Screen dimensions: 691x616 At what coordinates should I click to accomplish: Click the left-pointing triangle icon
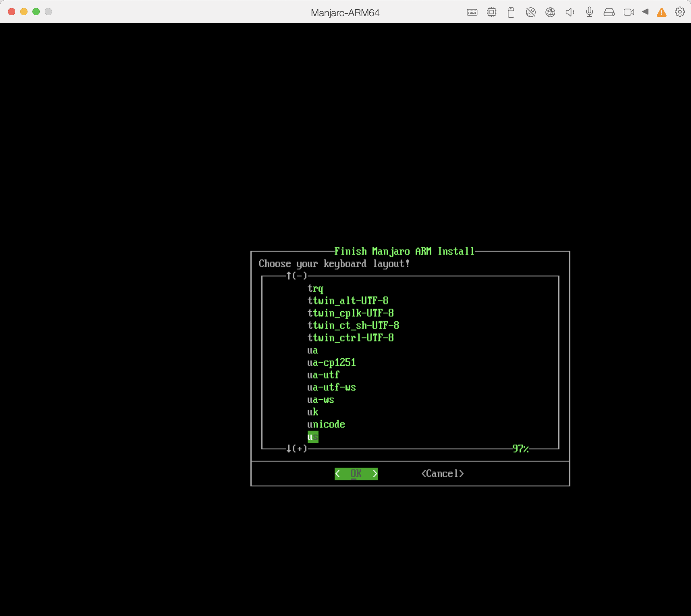click(645, 12)
